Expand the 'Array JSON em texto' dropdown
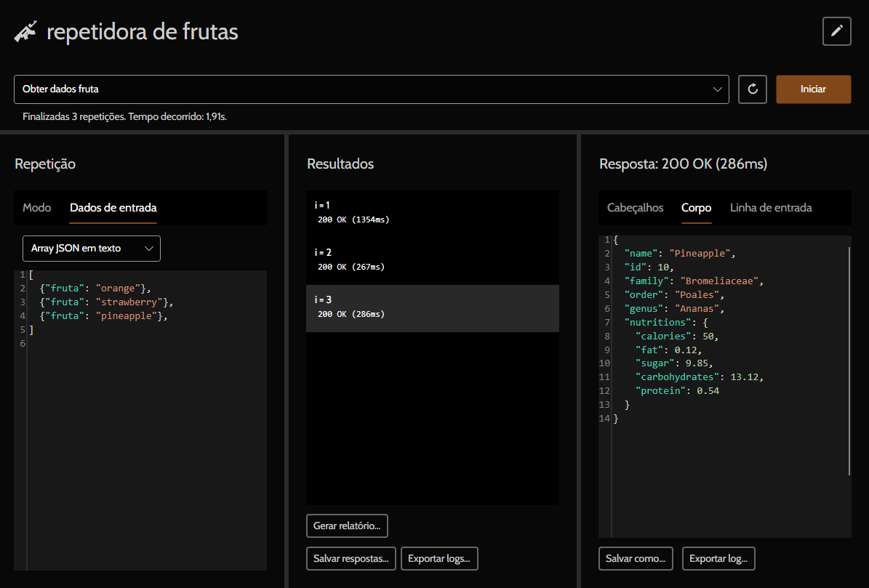This screenshot has width=869, height=588. [92, 249]
